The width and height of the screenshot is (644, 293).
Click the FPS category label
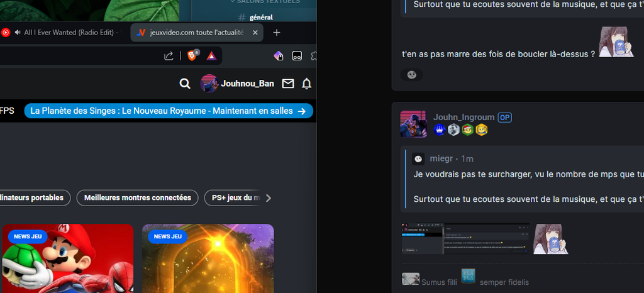point(7,111)
